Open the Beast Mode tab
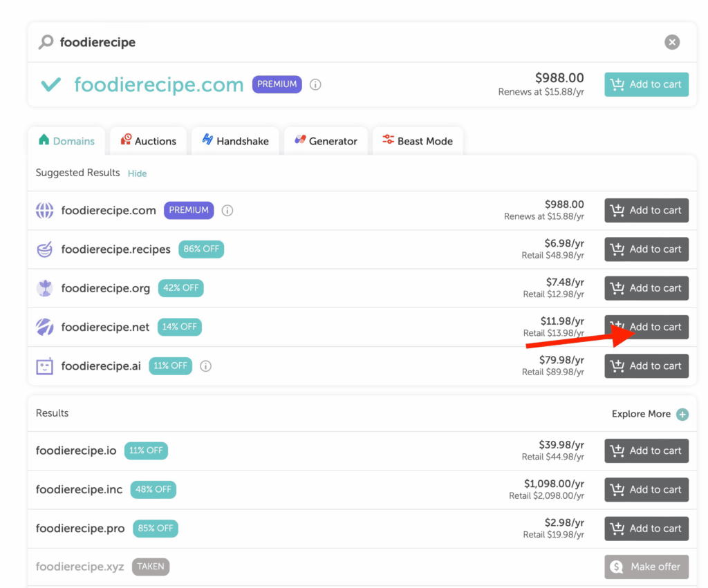The height and width of the screenshot is (588, 708). coord(417,141)
